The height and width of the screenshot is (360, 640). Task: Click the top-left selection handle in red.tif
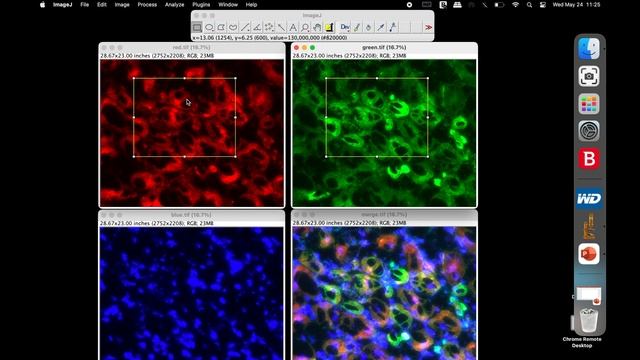(134, 78)
